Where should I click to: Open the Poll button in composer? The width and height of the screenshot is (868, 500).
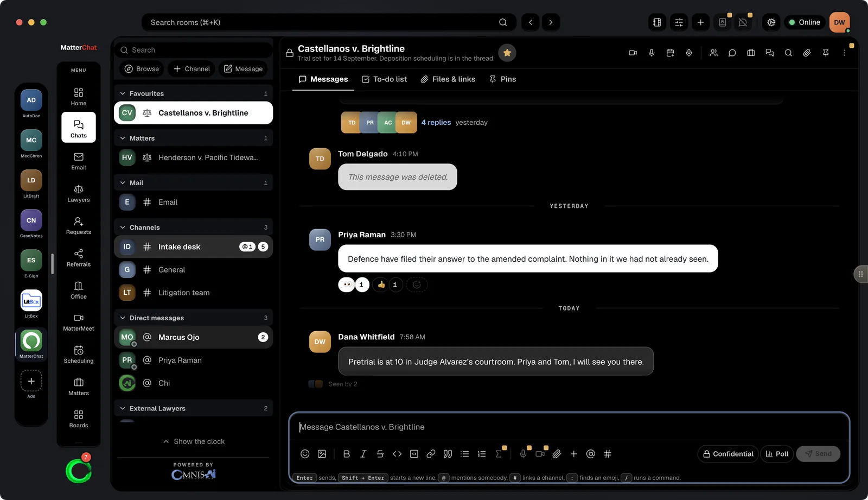[x=777, y=454]
